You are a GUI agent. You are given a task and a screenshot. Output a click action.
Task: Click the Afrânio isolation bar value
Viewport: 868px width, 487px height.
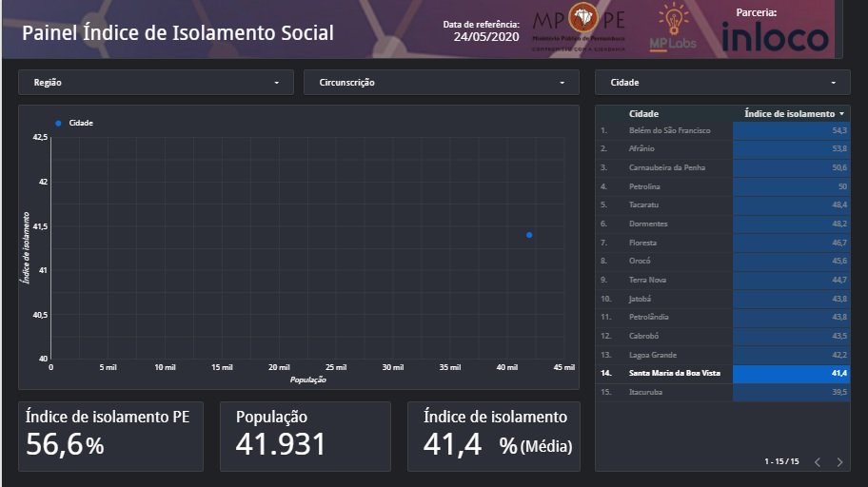pyautogui.click(x=790, y=149)
